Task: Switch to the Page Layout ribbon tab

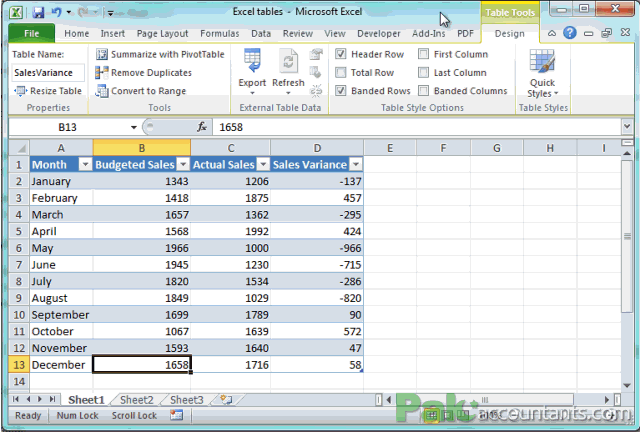Action: point(162,33)
